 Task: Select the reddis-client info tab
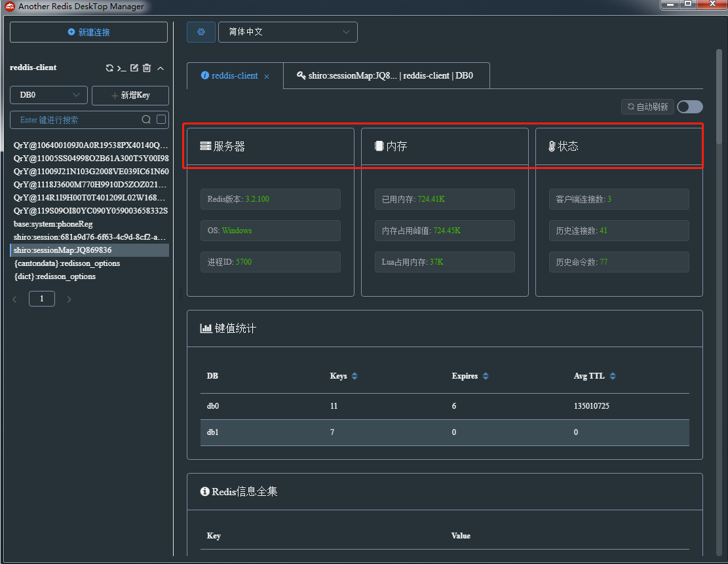(x=230, y=75)
